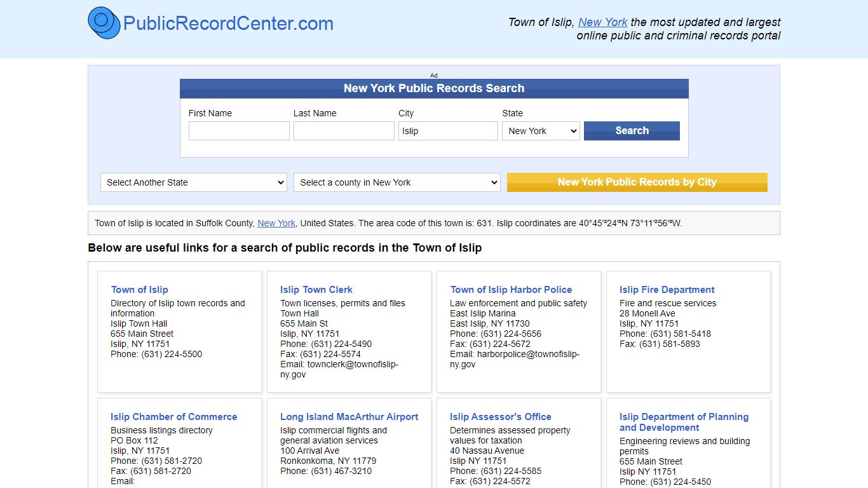Click the blue Search button
The height and width of the screenshot is (488, 868).
point(632,131)
